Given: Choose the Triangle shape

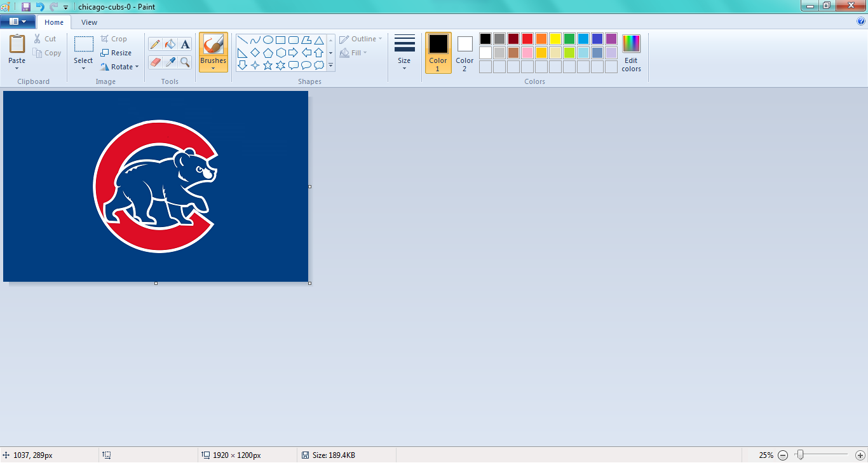Looking at the screenshot, I should [x=319, y=40].
